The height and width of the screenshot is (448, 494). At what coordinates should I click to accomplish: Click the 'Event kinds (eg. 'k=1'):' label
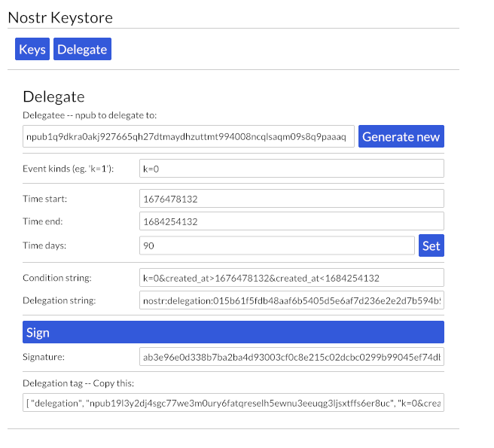[x=68, y=169]
